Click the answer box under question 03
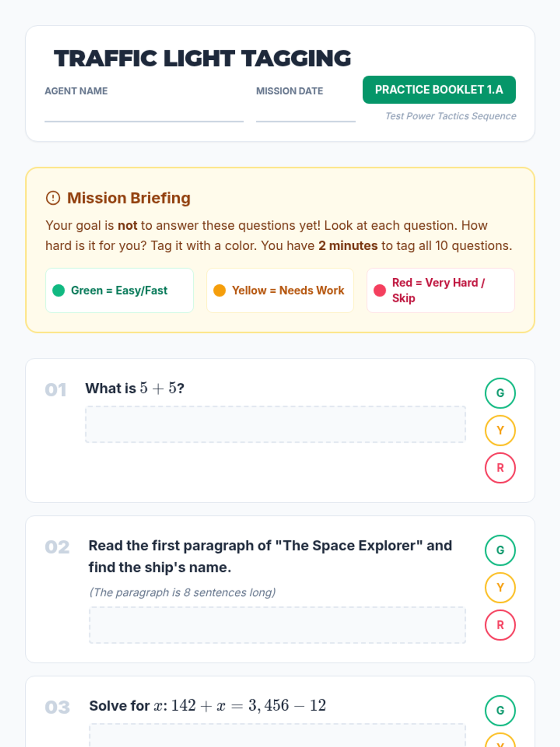 coord(277,737)
